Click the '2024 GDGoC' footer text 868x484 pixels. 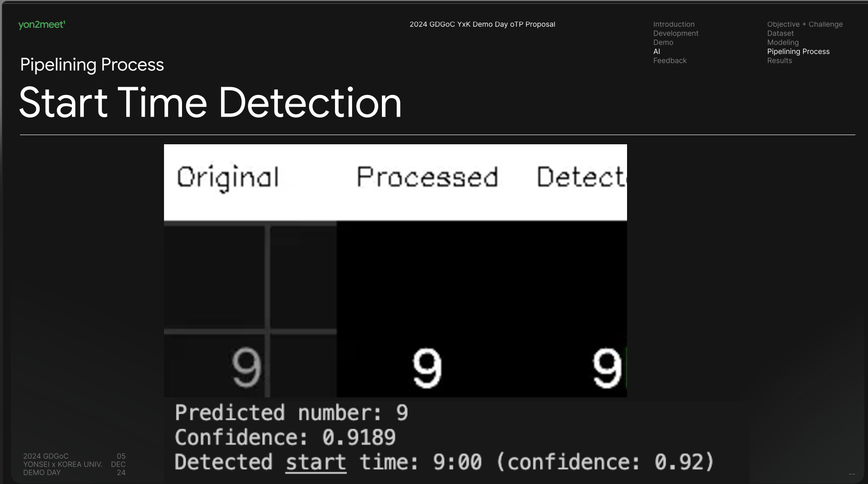click(46, 456)
